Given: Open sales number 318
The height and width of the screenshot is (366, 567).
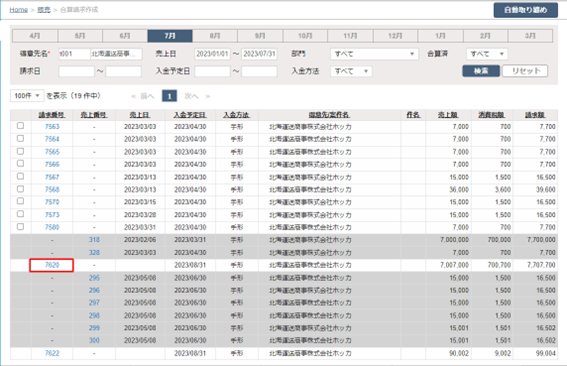Looking at the screenshot, I should click(94, 240).
